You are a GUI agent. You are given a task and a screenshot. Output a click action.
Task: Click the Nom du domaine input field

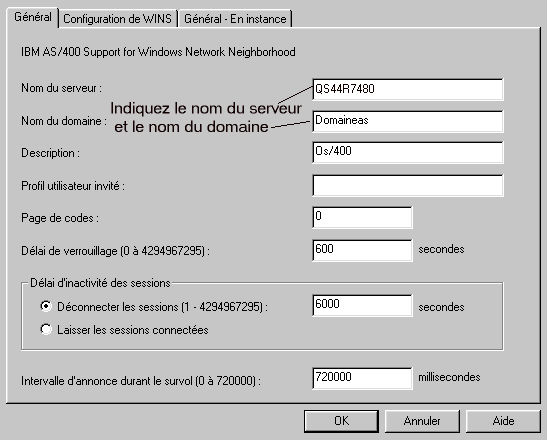pyautogui.click(x=407, y=121)
